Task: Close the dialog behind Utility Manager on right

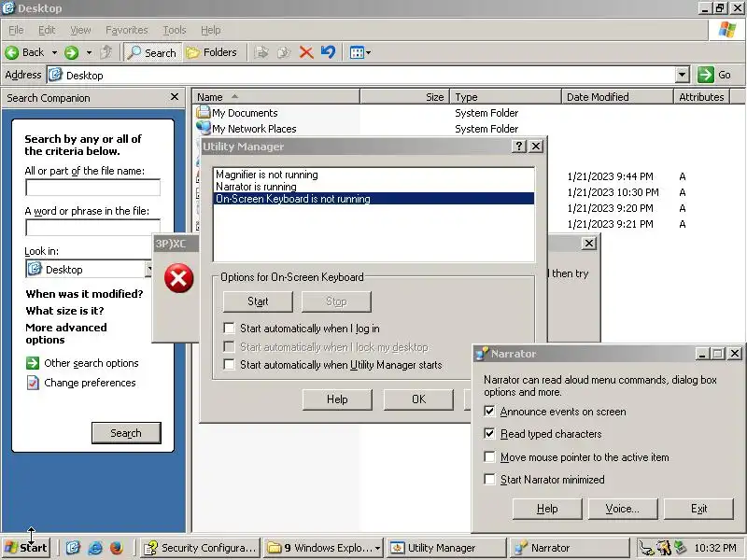Action: (589, 244)
